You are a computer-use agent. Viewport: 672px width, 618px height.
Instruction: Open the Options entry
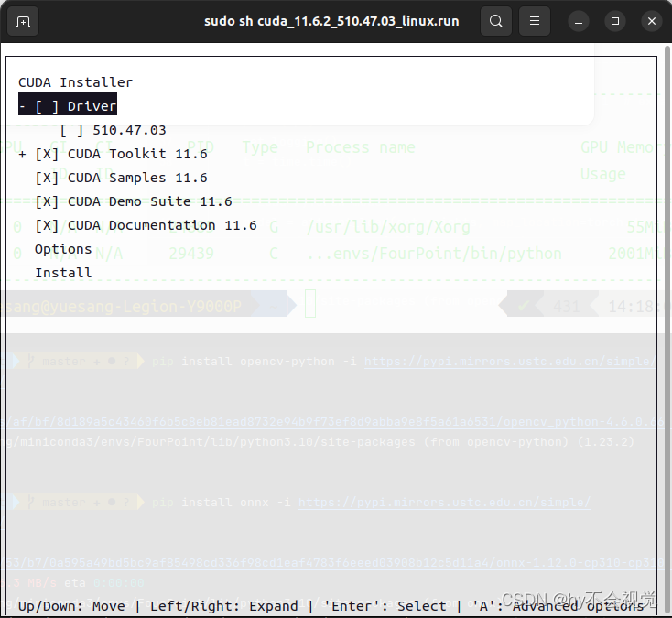pyautogui.click(x=63, y=249)
